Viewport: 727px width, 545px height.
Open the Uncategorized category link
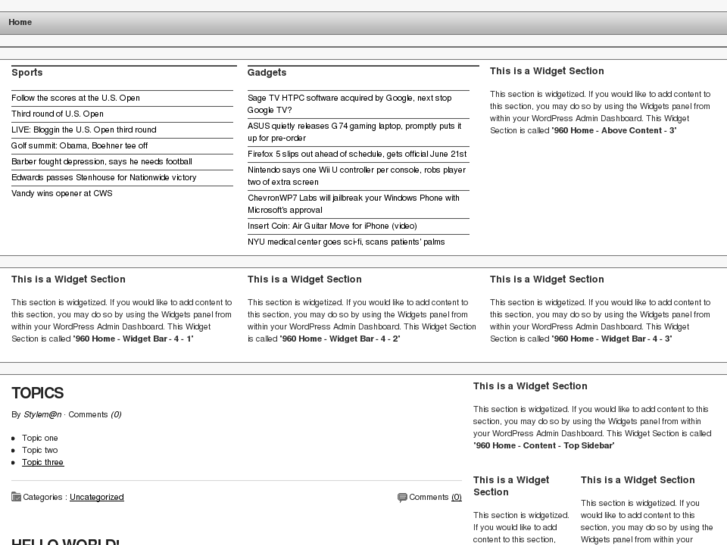96,497
